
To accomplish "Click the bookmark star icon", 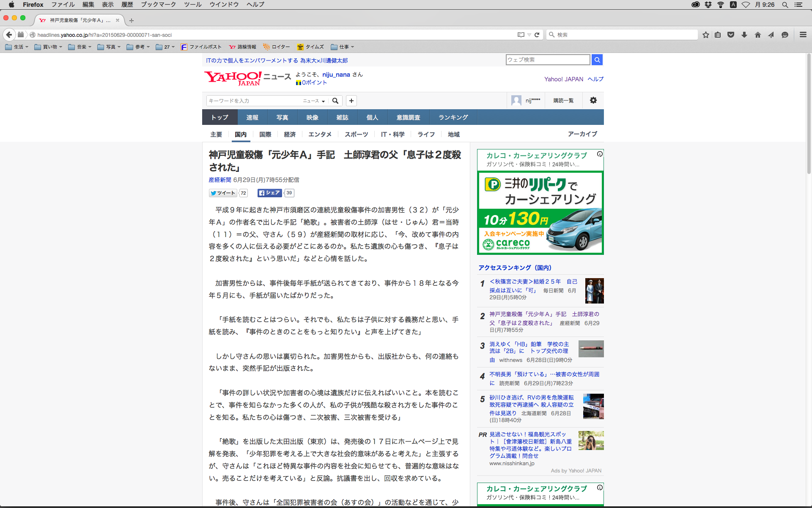I will pyautogui.click(x=705, y=35).
